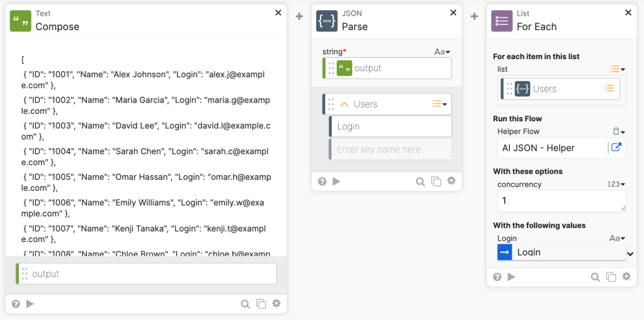Click the output pill in string field
Screen dimensions: 644x320
coord(387,68)
